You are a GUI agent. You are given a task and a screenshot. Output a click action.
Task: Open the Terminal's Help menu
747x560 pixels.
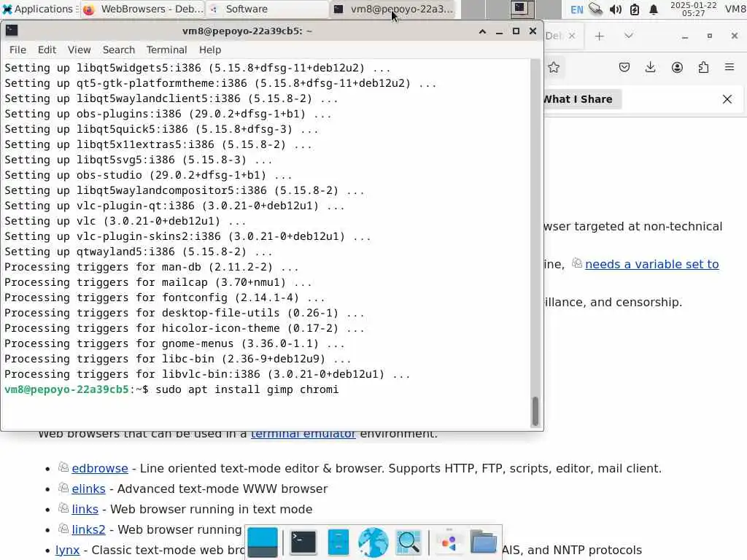point(209,50)
